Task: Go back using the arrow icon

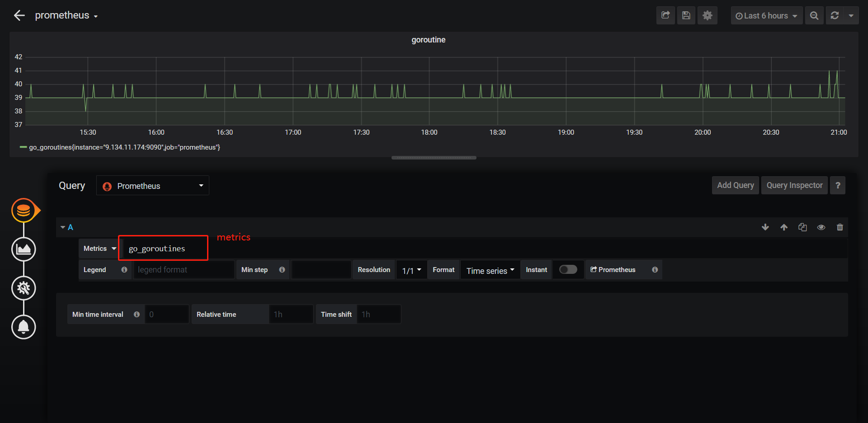Action: (19, 15)
